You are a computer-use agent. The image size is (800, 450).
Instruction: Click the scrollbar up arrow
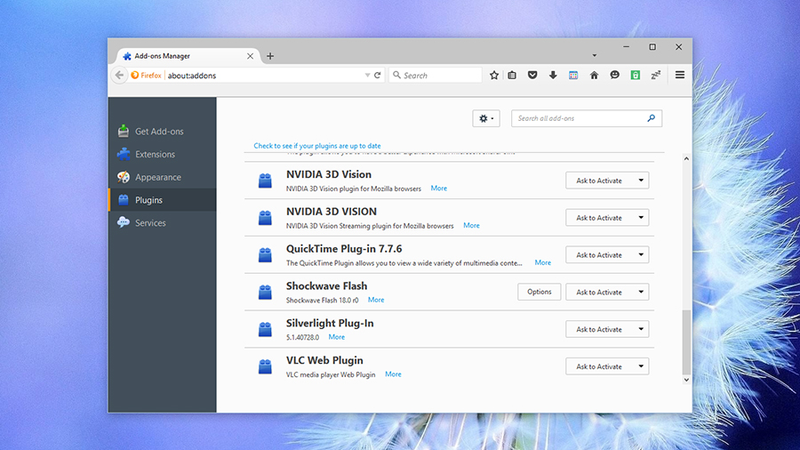686,159
